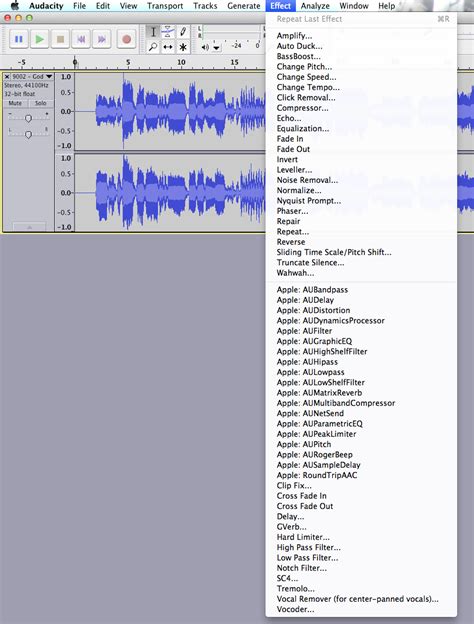This screenshot has height=624, width=474.
Task: Select the Selection (I-beam) tool
Action: coord(153,32)
